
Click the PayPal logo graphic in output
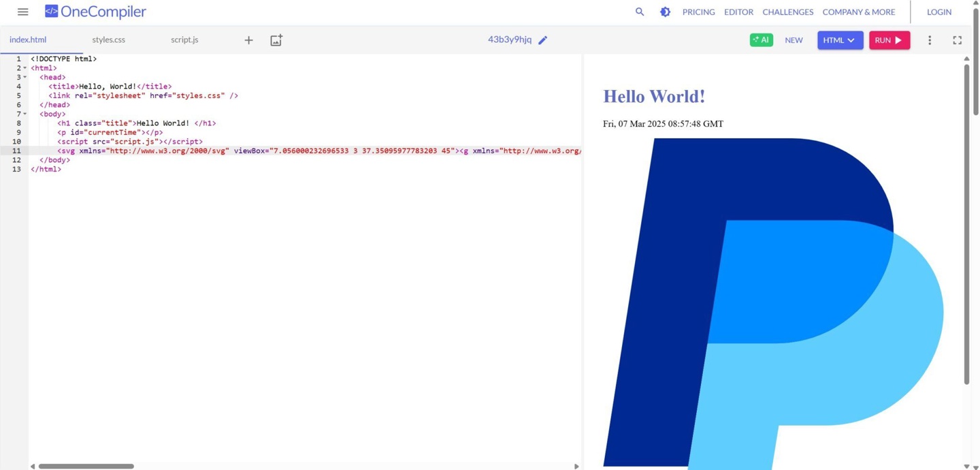coord(773,303)
